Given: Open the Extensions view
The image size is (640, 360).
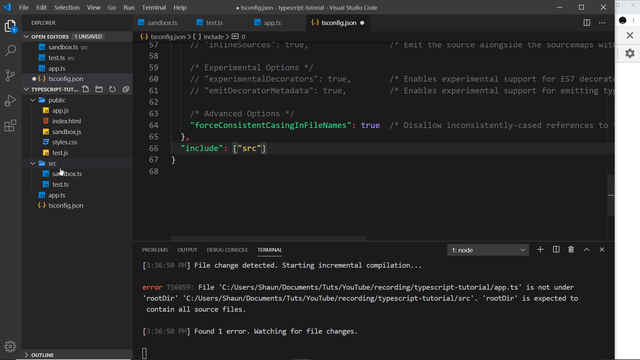Looking at the screenshot, I should pyautogui.click(x=10, y=126).
